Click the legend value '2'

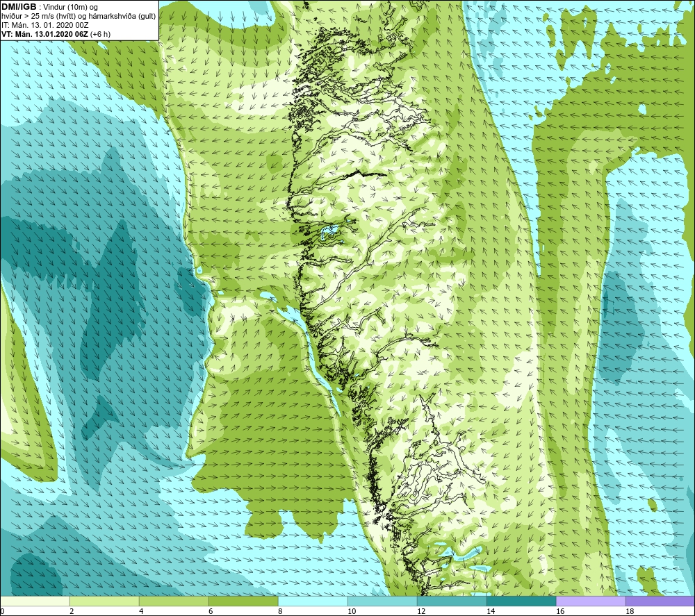[x=72, y=612]
